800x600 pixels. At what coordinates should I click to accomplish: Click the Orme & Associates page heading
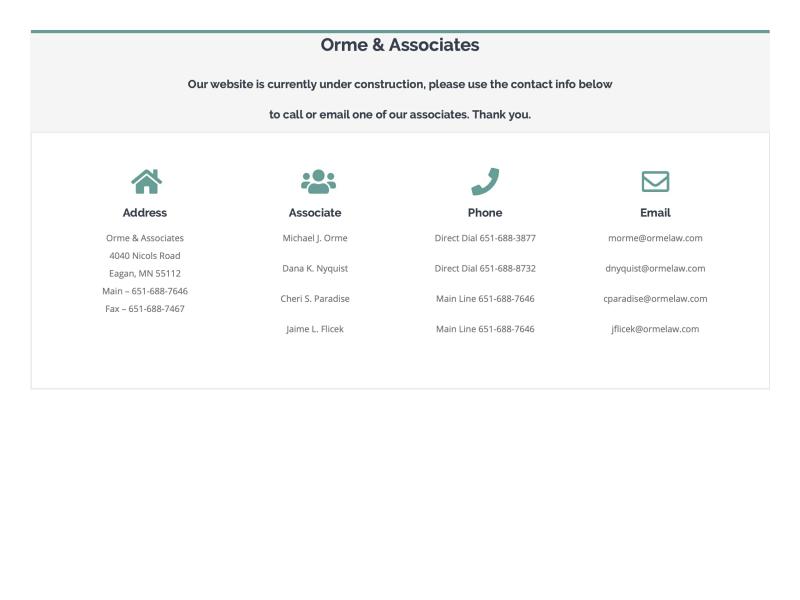pos(400,45)
